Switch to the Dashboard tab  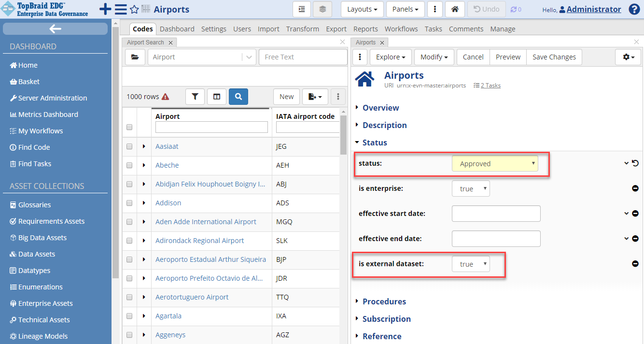click(x=177, y=29)
